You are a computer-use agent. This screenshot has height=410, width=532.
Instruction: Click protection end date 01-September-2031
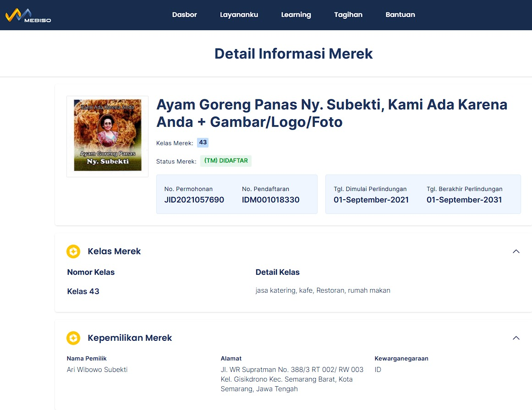tap(464, 200)
